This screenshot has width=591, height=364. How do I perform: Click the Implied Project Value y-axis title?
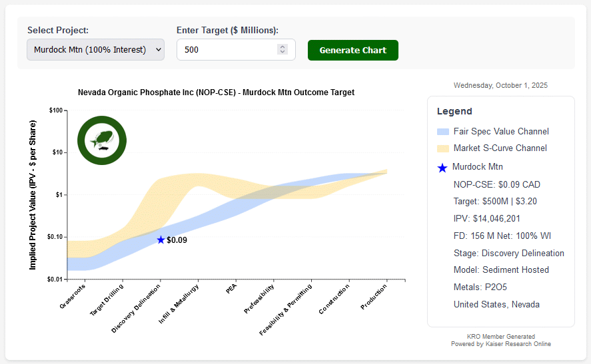coord(33,195)
